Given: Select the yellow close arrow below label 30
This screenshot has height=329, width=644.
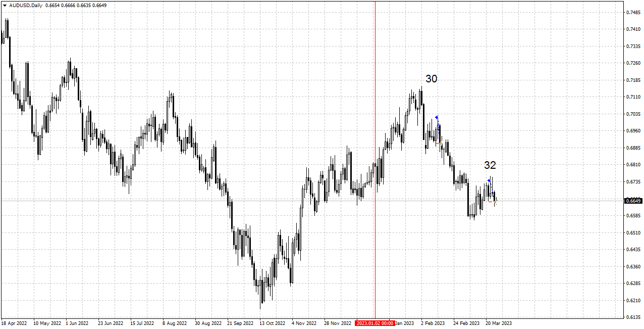Looking at the screenshot, I should [x=441, y=144].
